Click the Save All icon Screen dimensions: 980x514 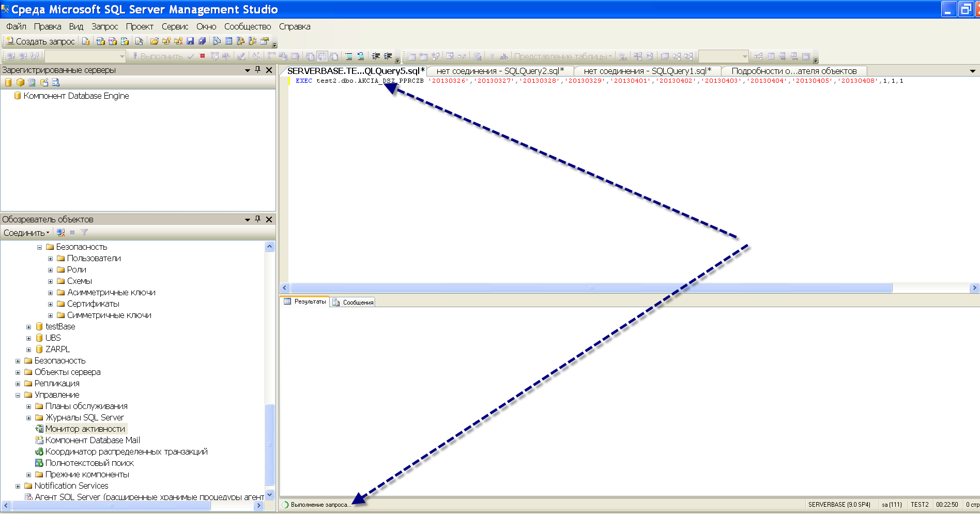click(202, 41)
